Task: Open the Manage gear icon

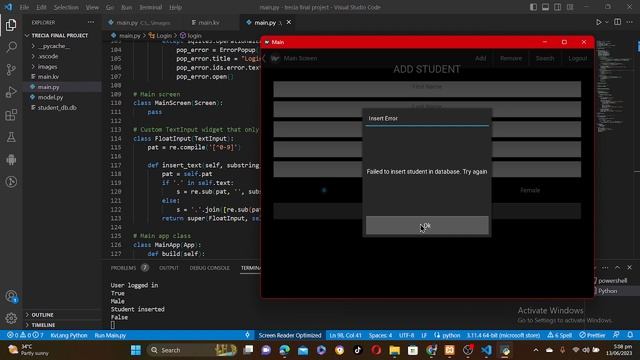Action: (x=11, y=318)
